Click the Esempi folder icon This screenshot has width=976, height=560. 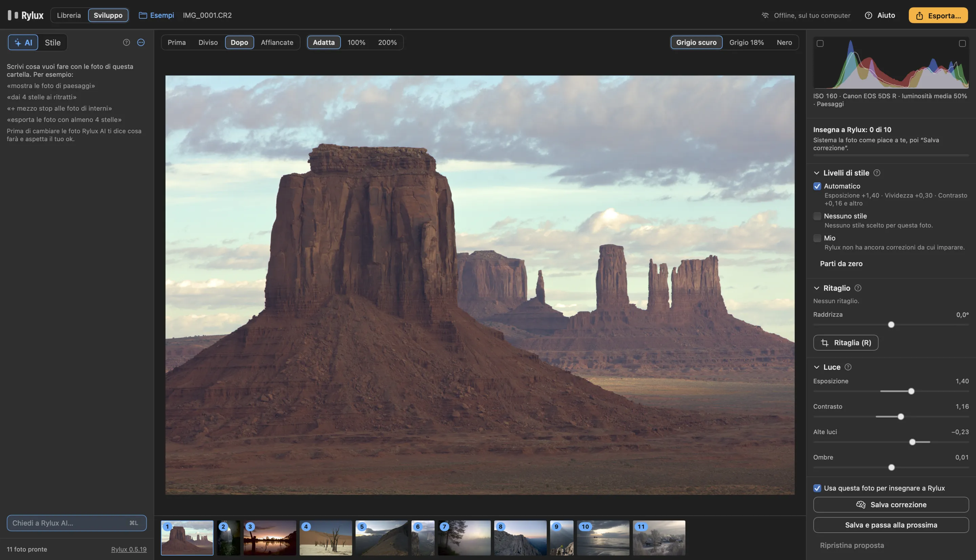coord(143,15)
